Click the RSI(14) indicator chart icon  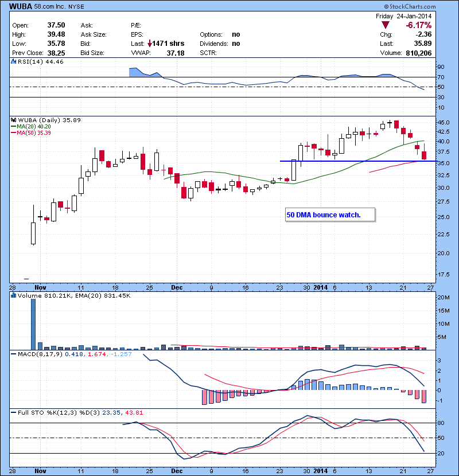[x=13, y=61]
